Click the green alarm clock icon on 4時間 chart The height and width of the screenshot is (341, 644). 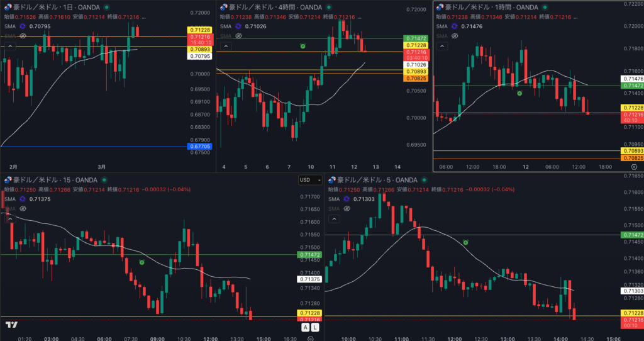pyautogui.click(x=303, y=47)
